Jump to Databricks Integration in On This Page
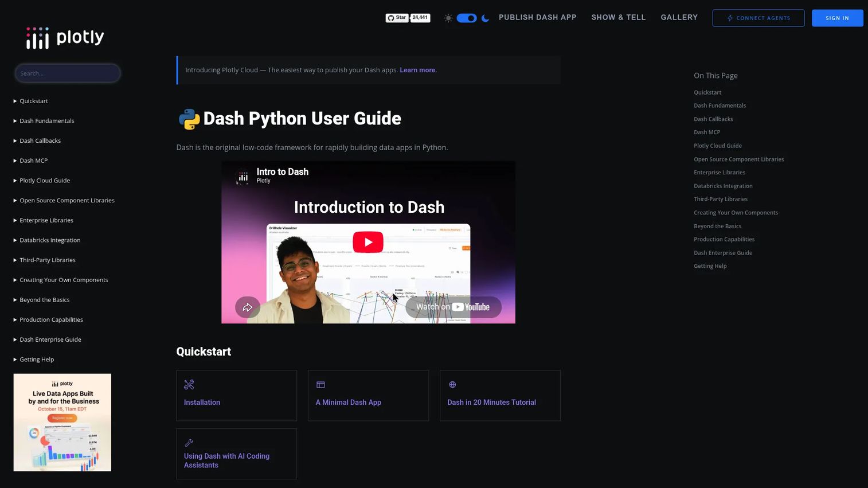The width and height of the screenshot is (868, 488). tap(723, 186)
